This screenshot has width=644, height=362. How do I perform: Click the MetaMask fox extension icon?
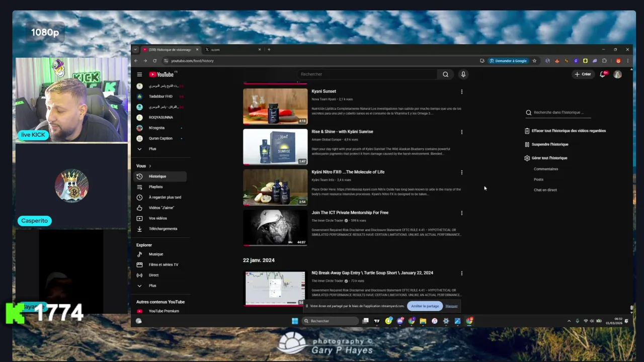point(557,61)
